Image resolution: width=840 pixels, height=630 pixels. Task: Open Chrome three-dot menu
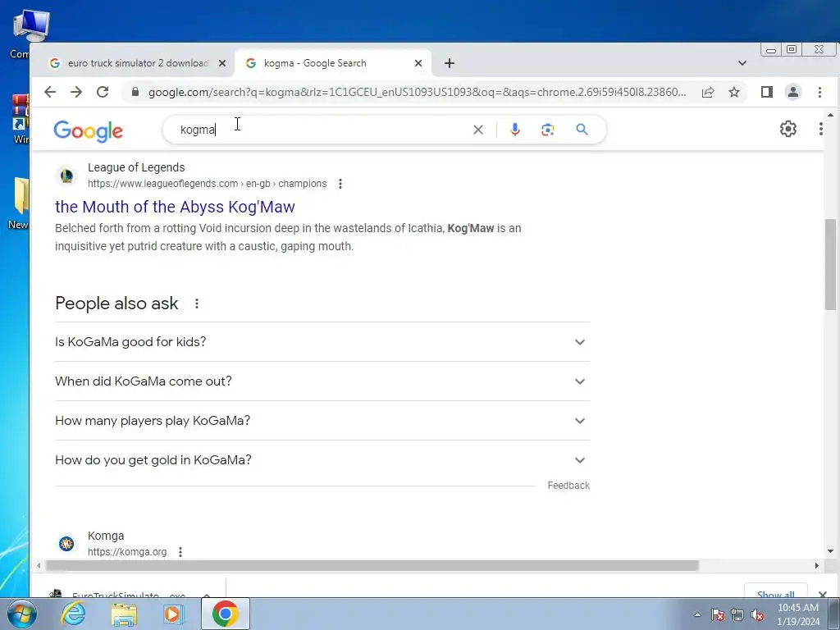tap(819, 92)
